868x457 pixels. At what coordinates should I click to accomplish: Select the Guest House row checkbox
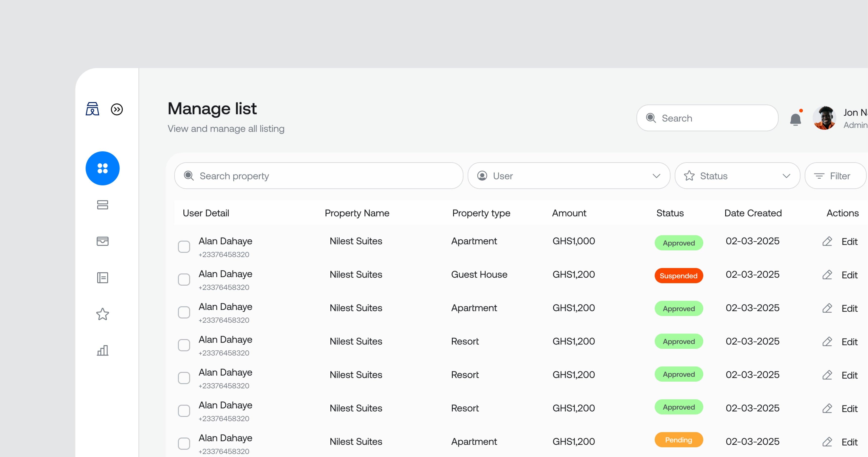(184, 280)
